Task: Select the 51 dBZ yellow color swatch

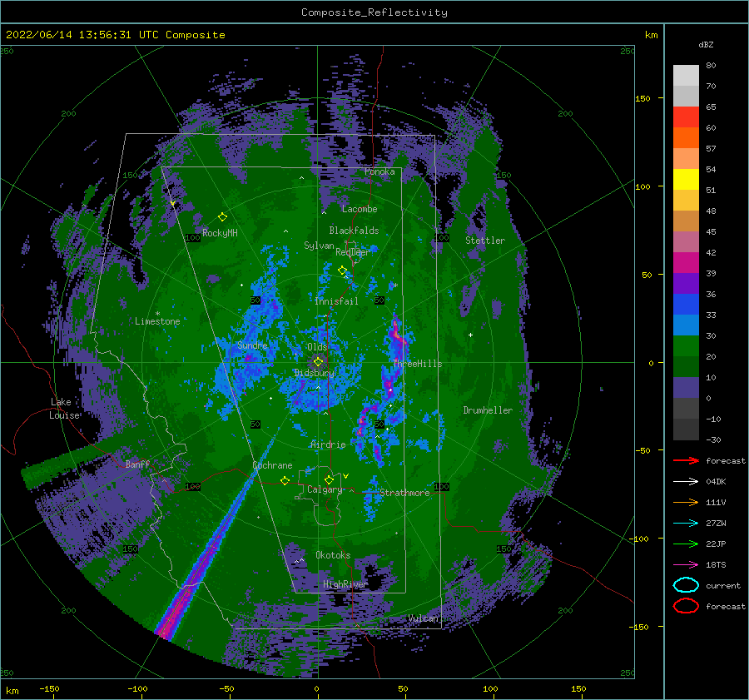Action: tap(686, 179)
